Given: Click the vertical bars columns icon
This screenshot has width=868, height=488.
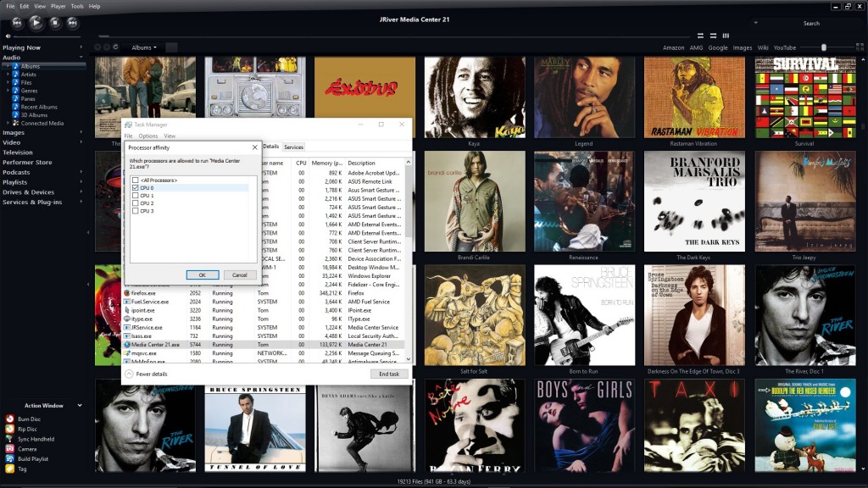Looking at the screenshot, I should (726, 36).
